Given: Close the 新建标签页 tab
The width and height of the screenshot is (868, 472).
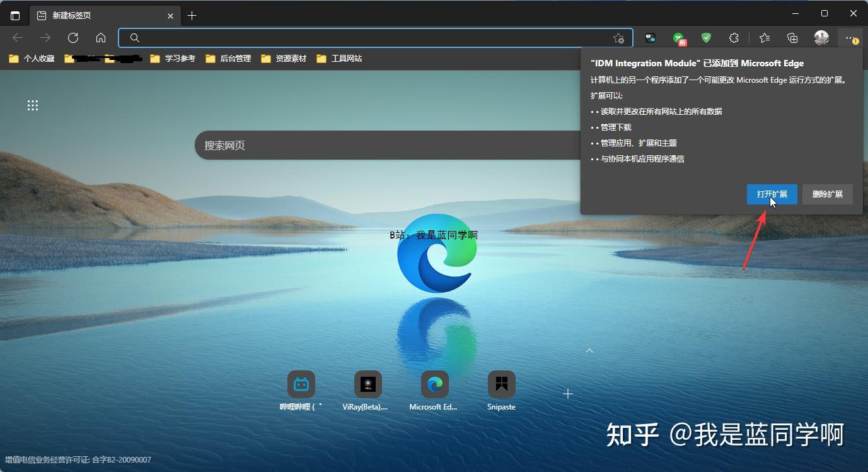Looking at the screenshot, I should click(171, 15).
